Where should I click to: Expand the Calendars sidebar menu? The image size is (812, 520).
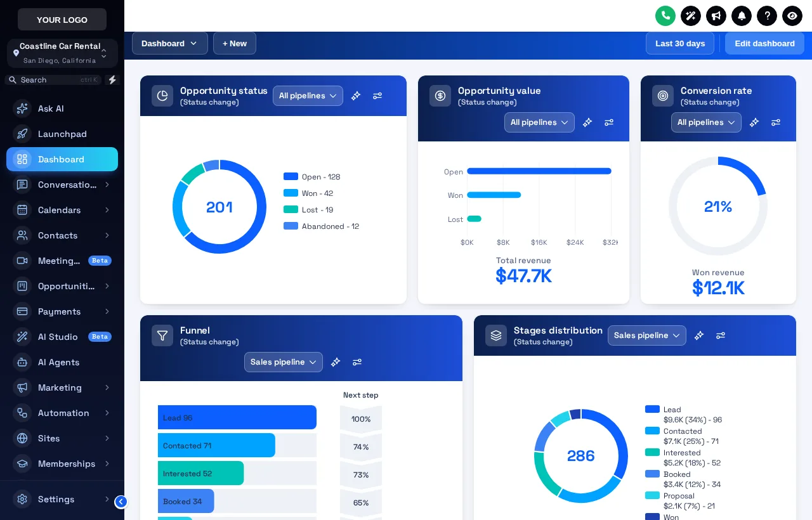tap(62, 210)
